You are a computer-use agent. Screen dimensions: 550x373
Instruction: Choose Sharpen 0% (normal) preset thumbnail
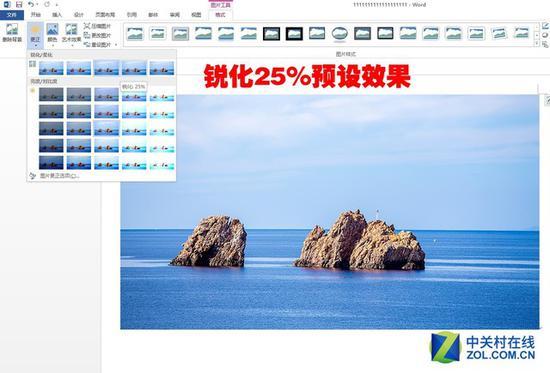[x=106, y=68]
